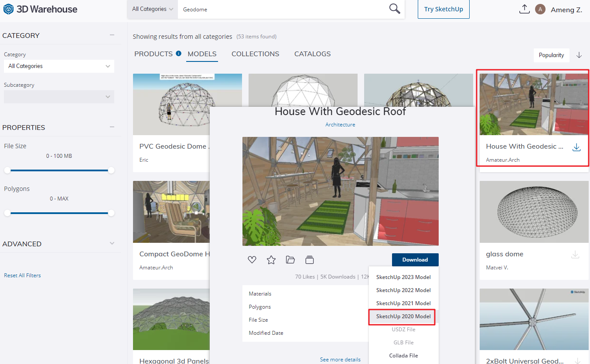
Task: Click the Polygons slider right handle
Action: point(111,213)
